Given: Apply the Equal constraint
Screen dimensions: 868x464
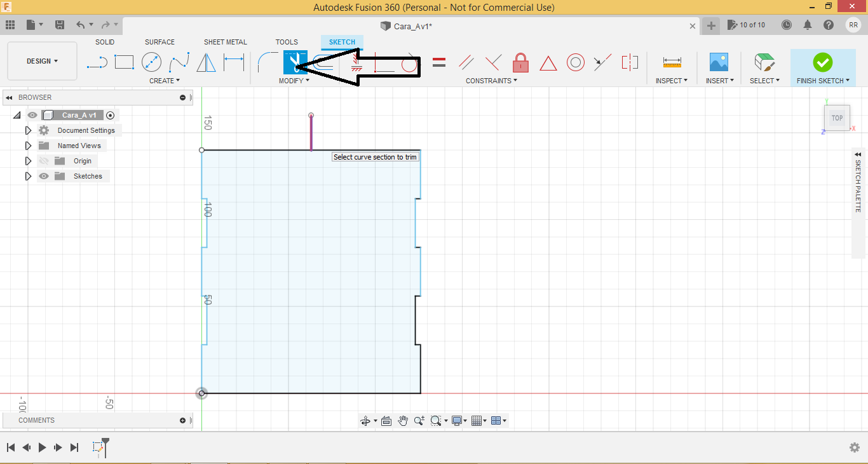Looking at the screenshot, I should coord(439,62).
